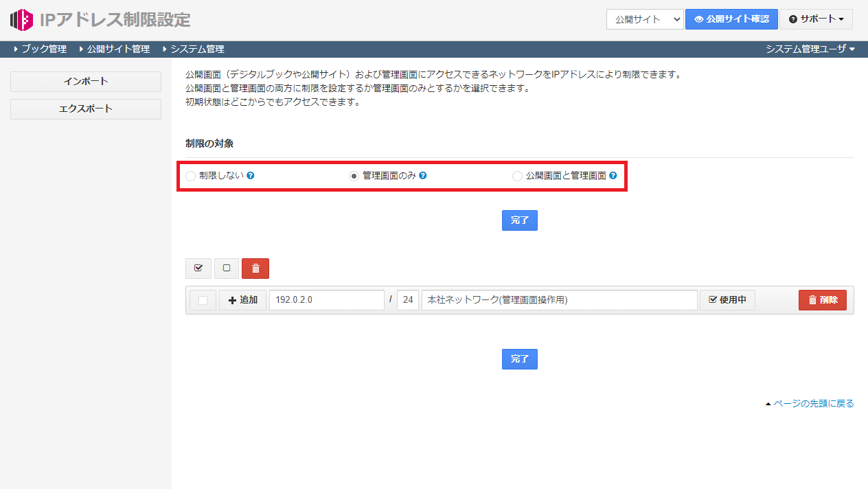The height and width of the screenshot is (489, 868).
Task: Click the 追加 add button
Action: [x=242, y=300]
